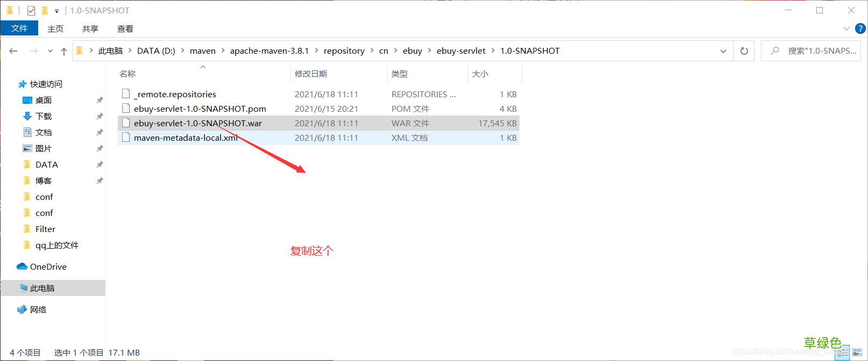Open the 文件 menu
Viewport: 868px width, 361px height.
pyautogui.click(x=19, y=28)
